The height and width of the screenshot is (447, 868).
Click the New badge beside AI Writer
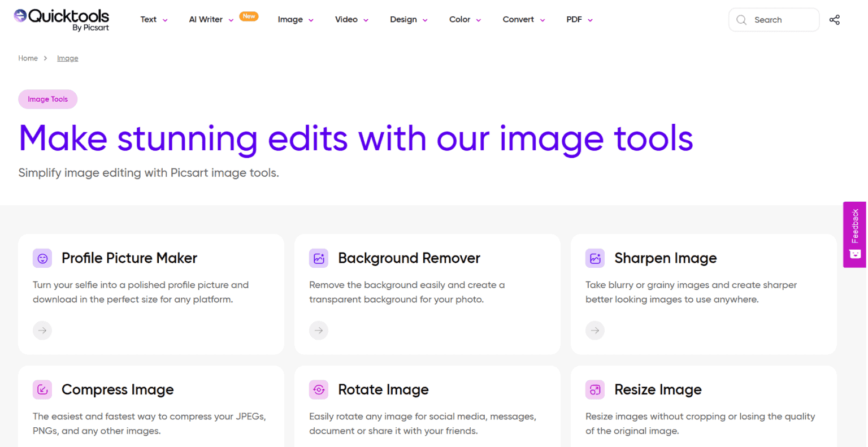point(249,16)
